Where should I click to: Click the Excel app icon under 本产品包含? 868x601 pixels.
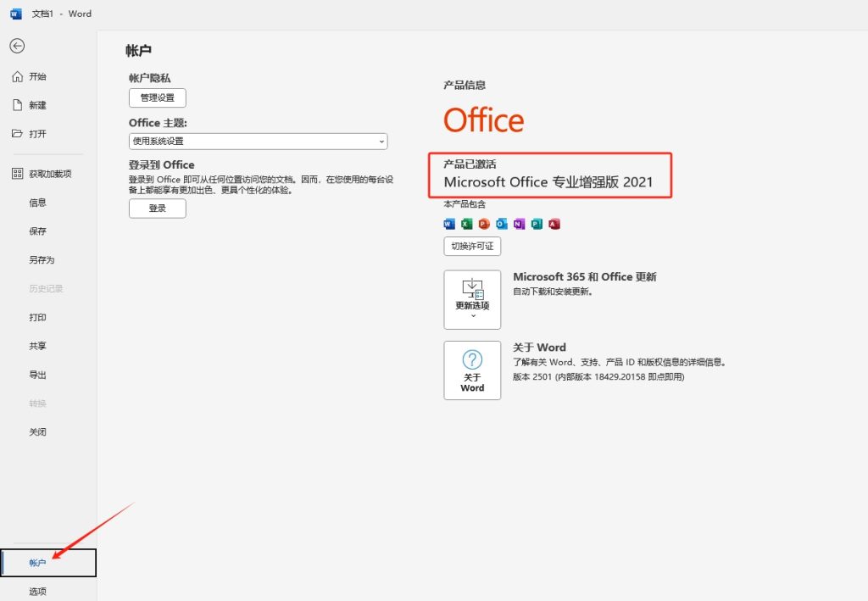tap(467, 224)
